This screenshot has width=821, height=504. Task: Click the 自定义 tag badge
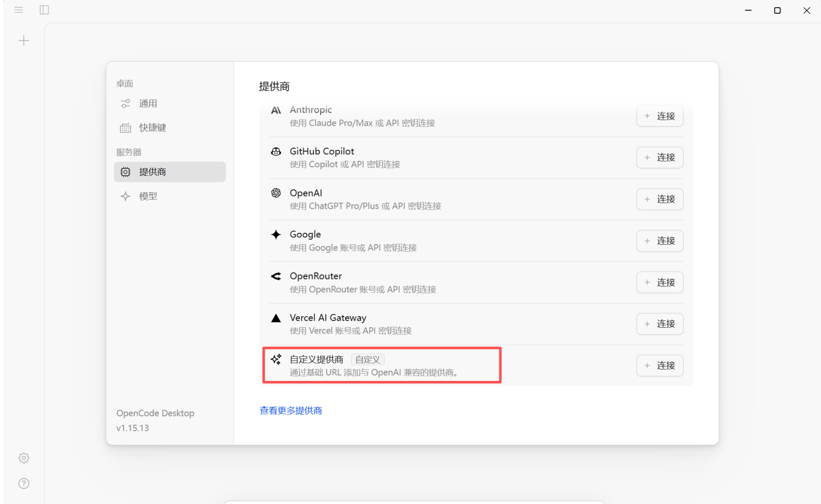click(368, 360)
